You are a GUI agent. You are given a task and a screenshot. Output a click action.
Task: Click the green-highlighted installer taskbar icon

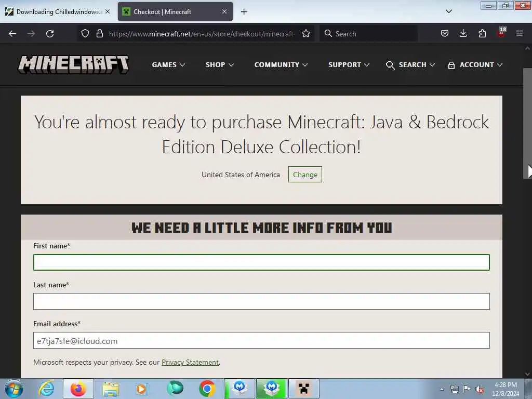pos(271,389)
